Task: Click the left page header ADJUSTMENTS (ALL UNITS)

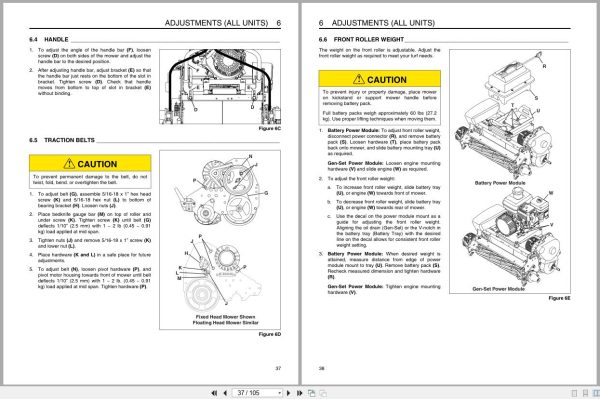Action: [x=216, y=23]
